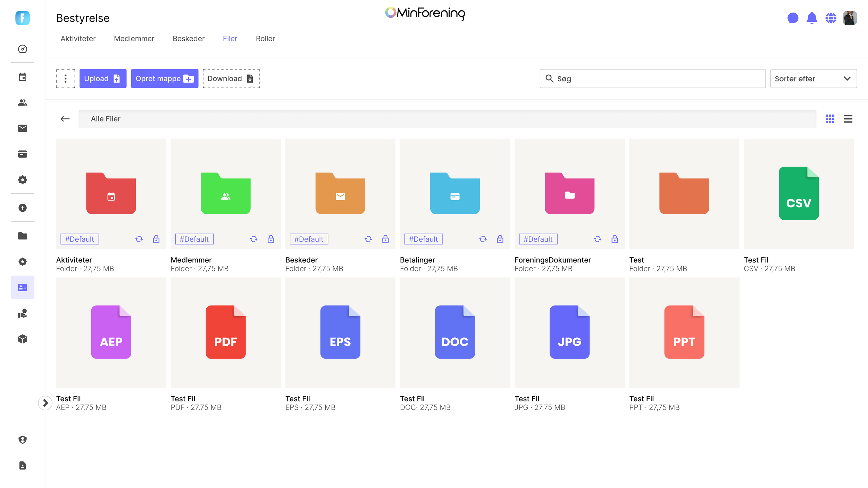Open the calendar icon in the left sidebar

22,77
